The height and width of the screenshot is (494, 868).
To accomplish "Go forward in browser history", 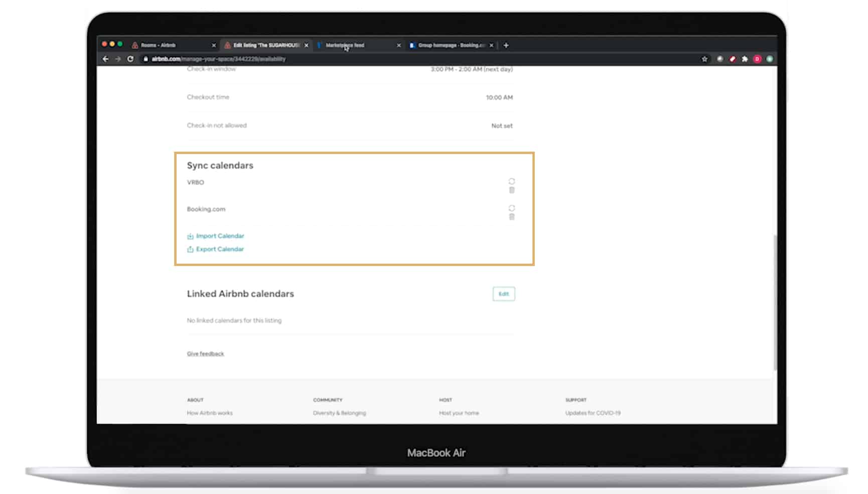I will click(118, 59).
